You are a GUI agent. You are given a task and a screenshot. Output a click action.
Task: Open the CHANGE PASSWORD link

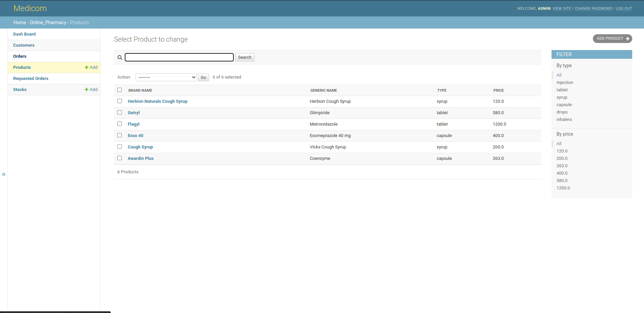tap(594, 8)
